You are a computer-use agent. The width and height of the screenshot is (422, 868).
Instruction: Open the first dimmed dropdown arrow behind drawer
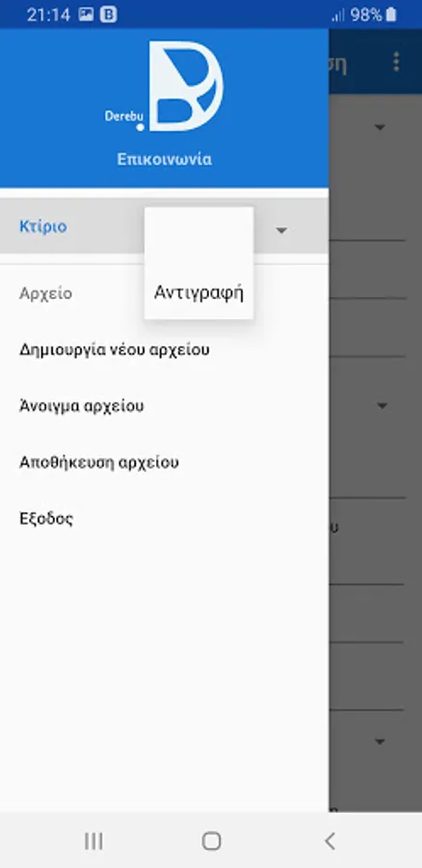(x=380, y=127)
